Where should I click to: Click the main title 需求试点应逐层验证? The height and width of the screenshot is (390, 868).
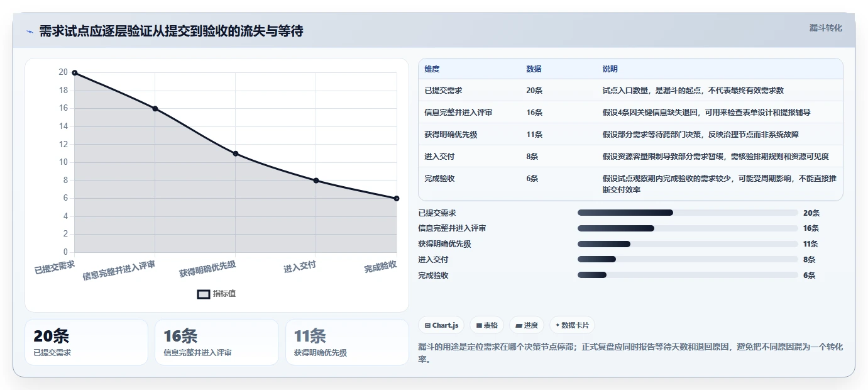click(x=171, y=31)
